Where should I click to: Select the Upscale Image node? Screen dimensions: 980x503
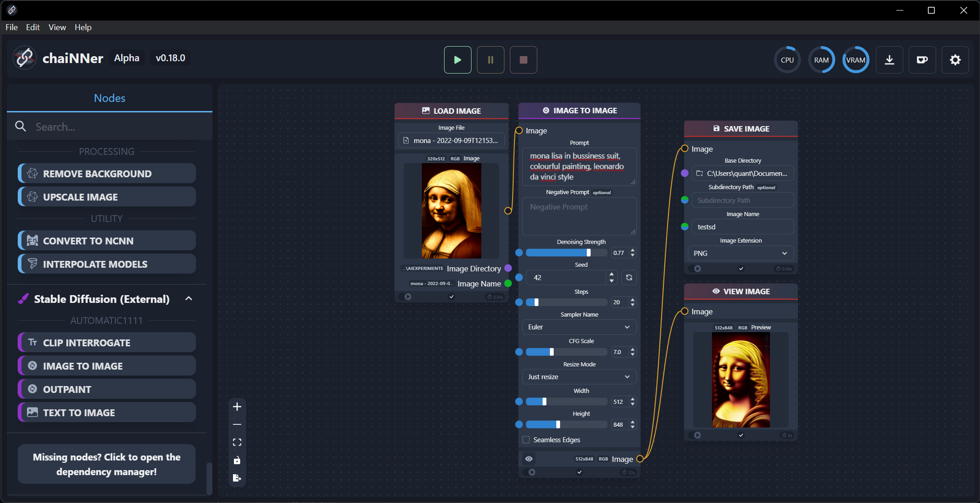[107, 196]
